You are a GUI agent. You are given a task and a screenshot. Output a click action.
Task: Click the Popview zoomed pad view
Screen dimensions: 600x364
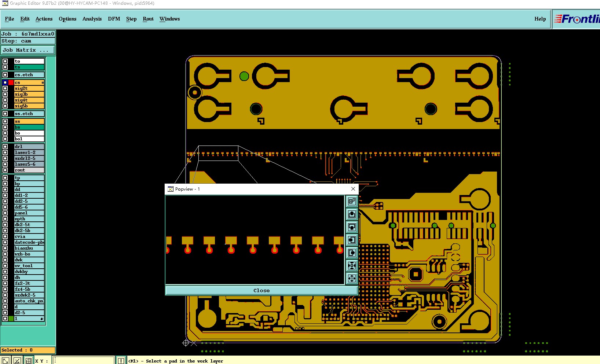pos(255,240)
